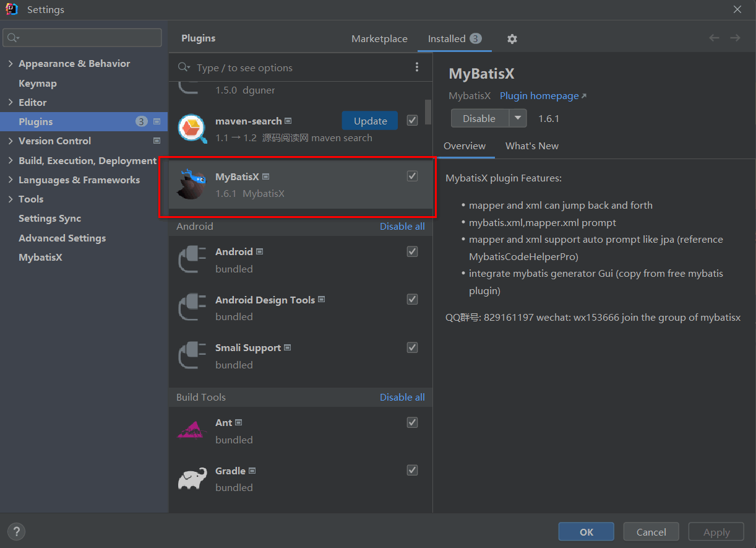
Task: Click the Gradle elephant icon
Action: 192,479
